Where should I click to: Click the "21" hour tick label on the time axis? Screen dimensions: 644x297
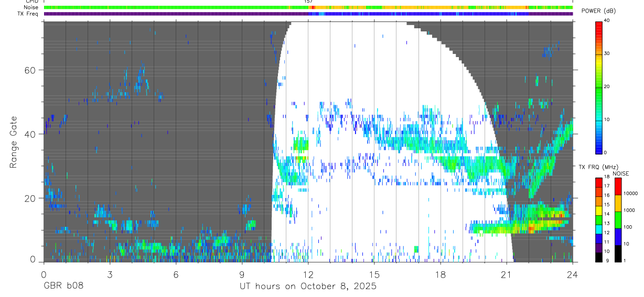(506, 274)
